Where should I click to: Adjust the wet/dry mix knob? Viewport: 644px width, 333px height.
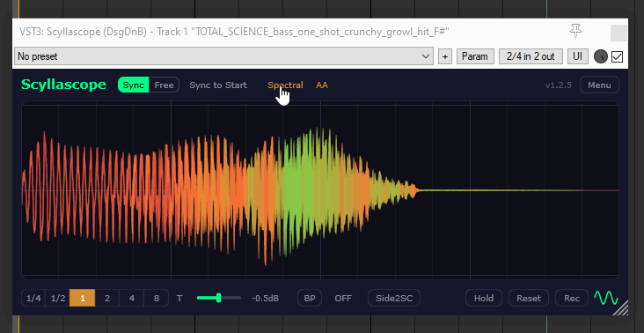click(601, 56)
